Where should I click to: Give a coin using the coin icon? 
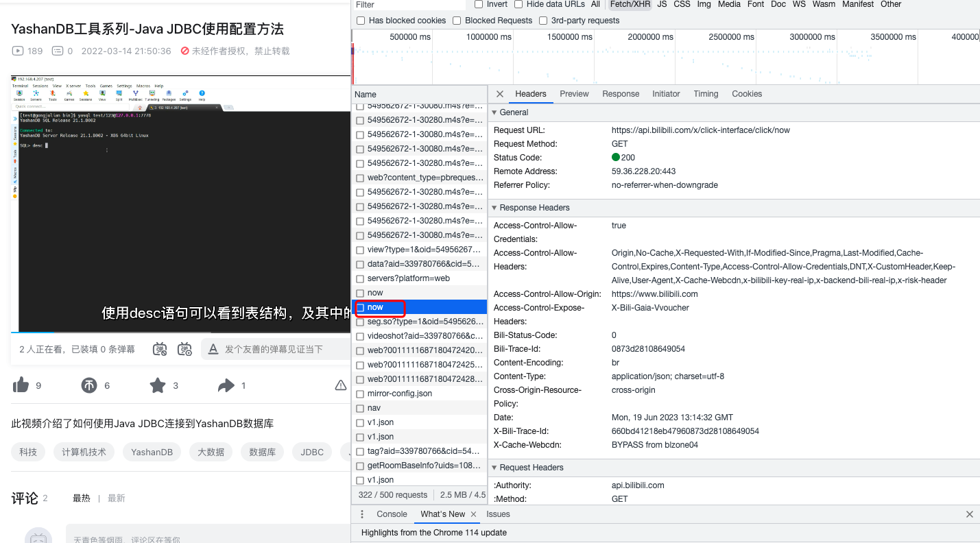(89, 385)
